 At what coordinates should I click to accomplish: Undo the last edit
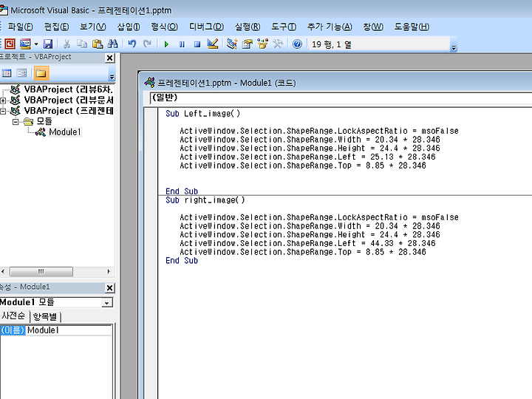click(132, 44)
